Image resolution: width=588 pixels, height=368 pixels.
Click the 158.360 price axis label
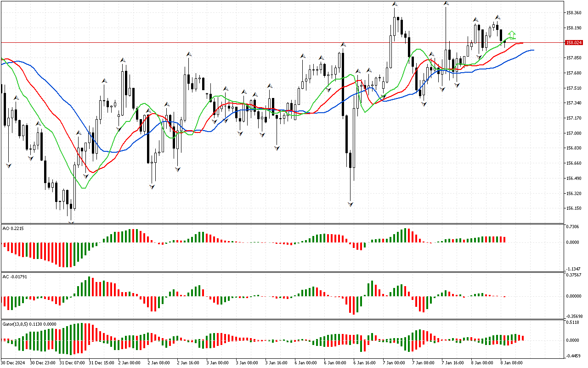(x=574, y=13)
